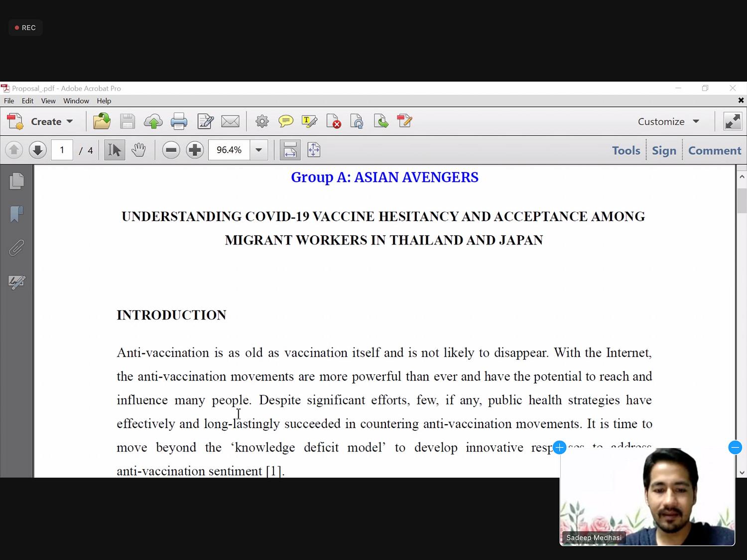Click the blue minus on video thumbnail
Viewport: 747px width, 560px height.
click(735, 448)
